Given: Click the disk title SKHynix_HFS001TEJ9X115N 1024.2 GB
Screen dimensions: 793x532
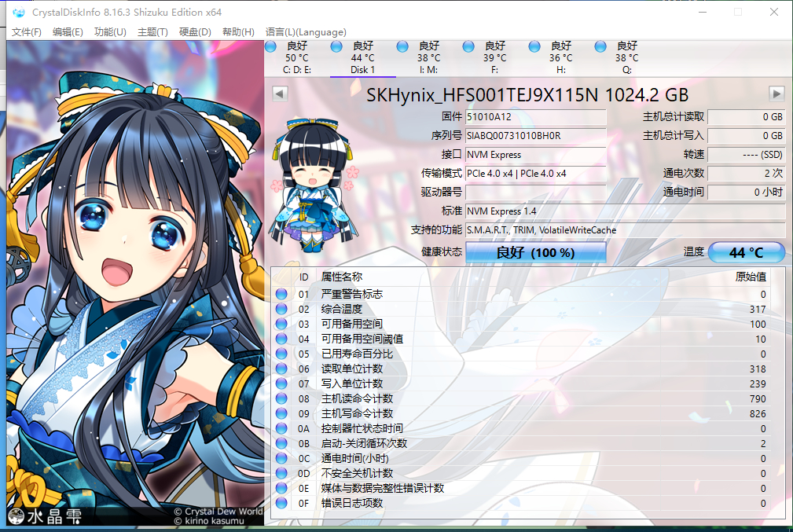Looking at the screenshot, I should (x=527, y=94).
